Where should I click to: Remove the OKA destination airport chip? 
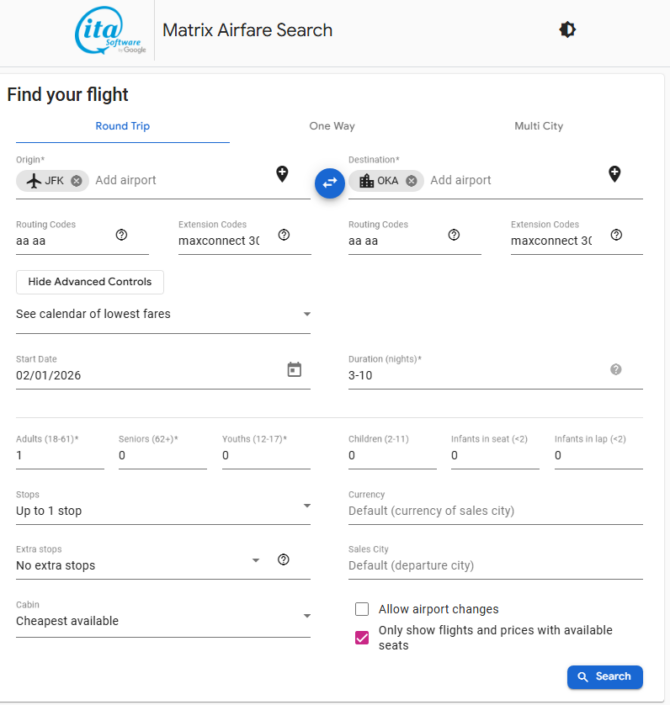[412, 181]
